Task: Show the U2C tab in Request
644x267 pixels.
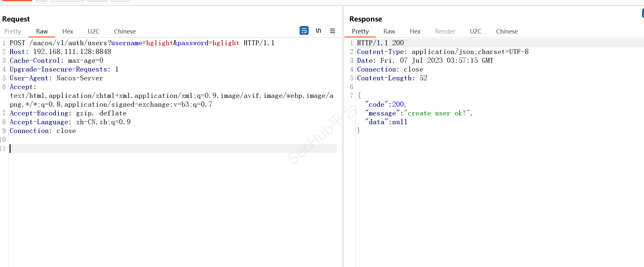Action: point(94,31)
